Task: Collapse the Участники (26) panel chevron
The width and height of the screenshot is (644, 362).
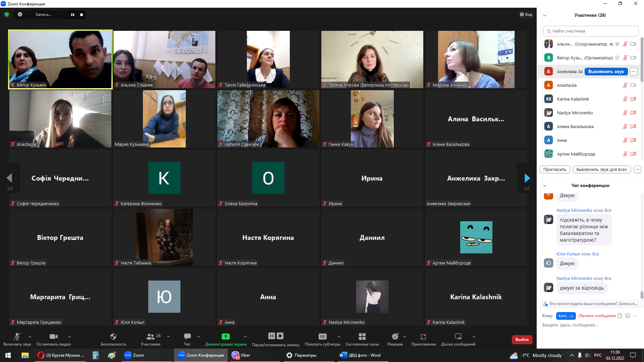Action: 545,15
